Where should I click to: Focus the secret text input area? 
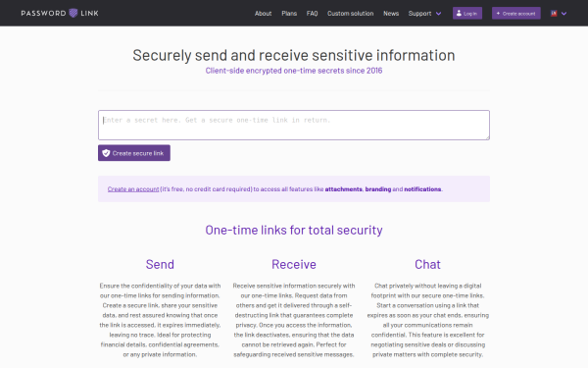tap(294, 125)
